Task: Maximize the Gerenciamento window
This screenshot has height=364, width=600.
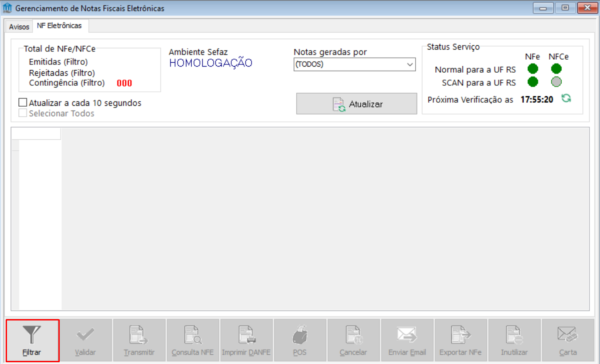Action: 565,8
